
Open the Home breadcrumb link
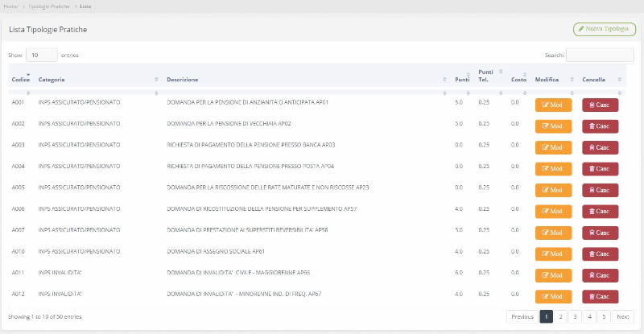coord(10,6)
